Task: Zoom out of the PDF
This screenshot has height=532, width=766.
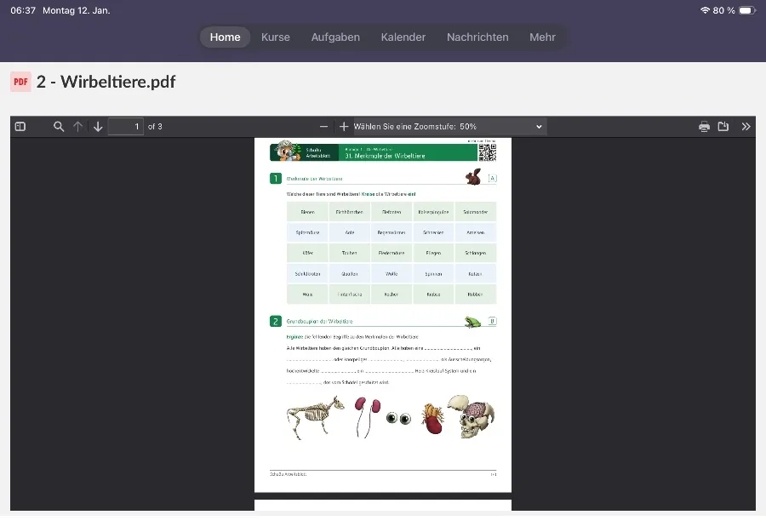Action: point(323,126)
